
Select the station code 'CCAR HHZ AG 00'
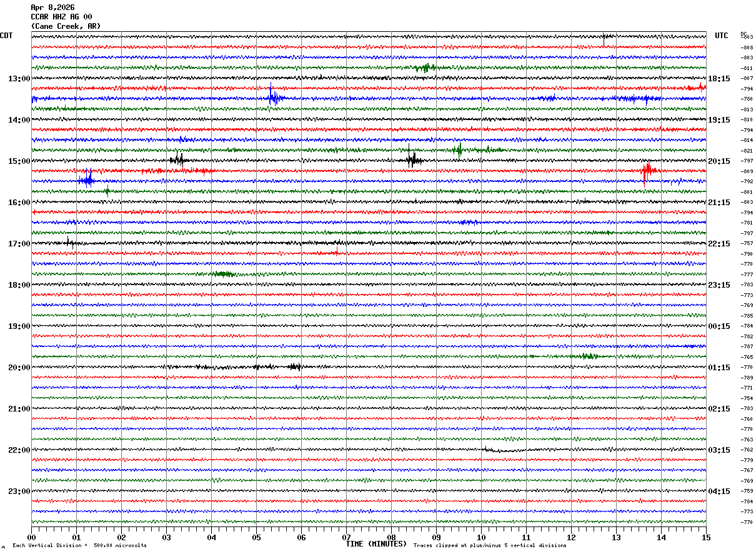tap(61, 17)
